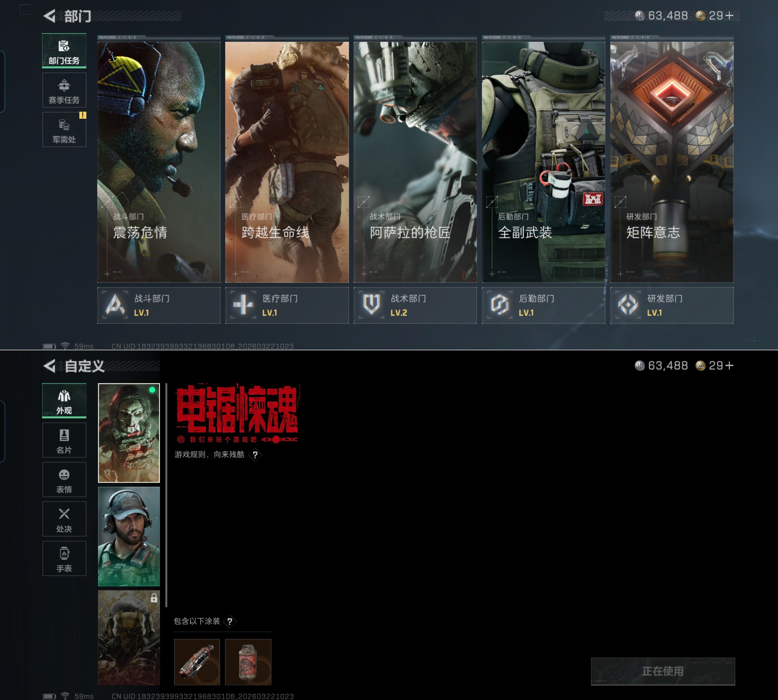Select the 医疗部门 cross icon
The width and height of the screenshot is (778, 700).
[x=243, y=305]
